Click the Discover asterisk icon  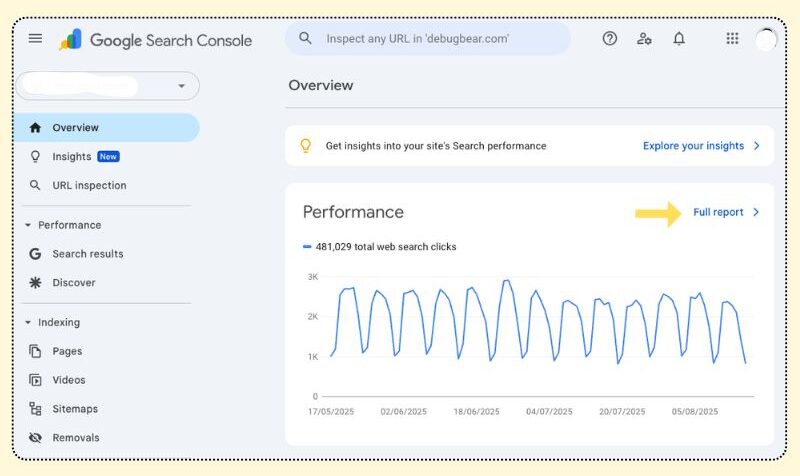point(35,283)
